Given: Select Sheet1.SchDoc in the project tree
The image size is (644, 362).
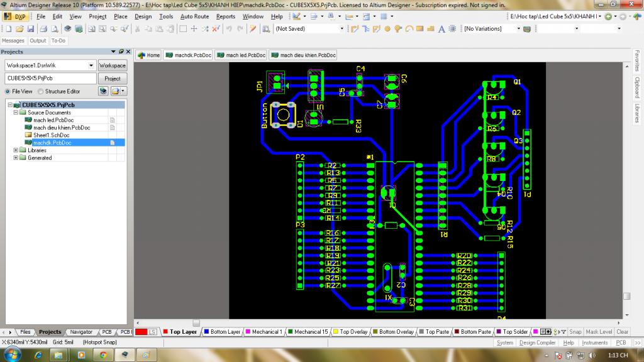Looking at the screenshot, I should coord(50,135).
